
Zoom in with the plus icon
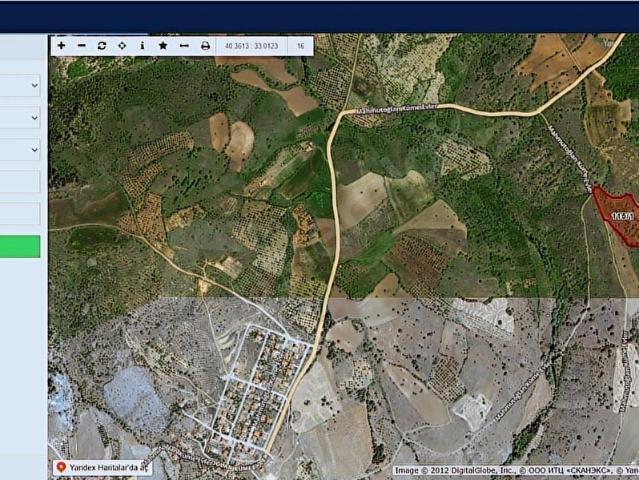(61, 46)
